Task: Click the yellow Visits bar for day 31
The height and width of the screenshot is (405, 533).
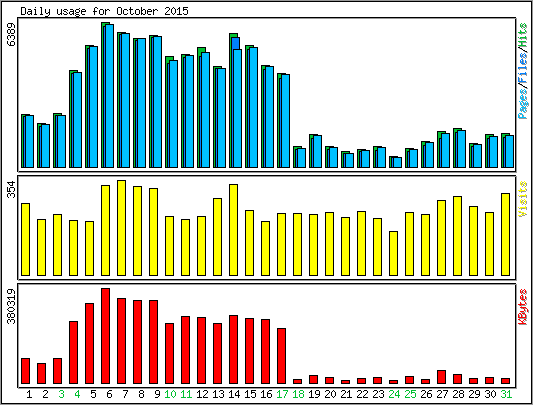Action: 505,234
